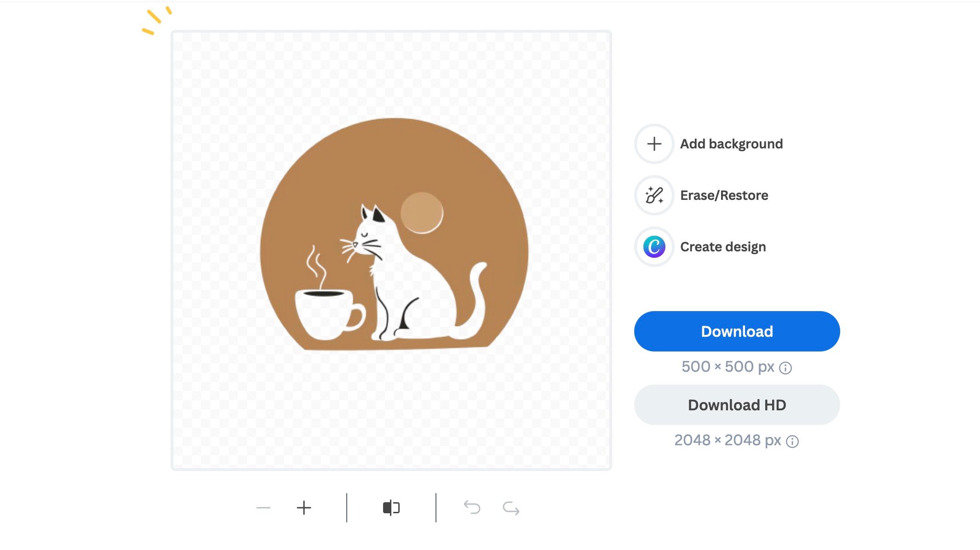Click the zoom out minus button
The height and width of the screenshot is (550, 980).
point(263,508)
